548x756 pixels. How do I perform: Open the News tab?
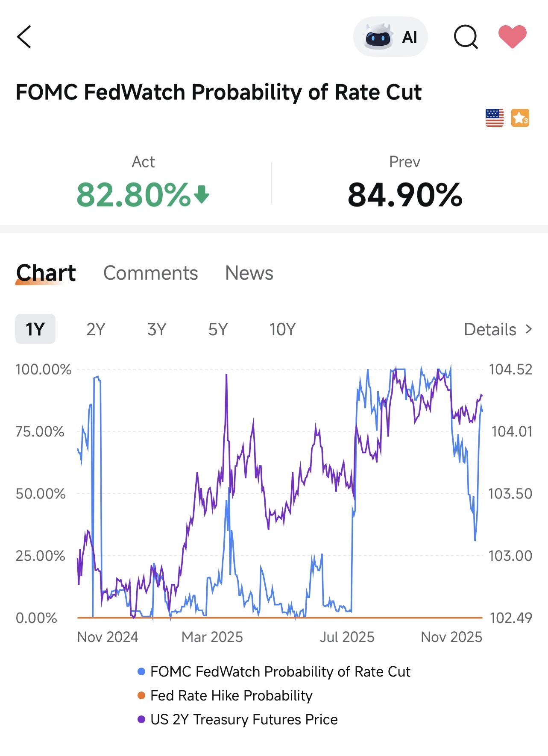(x=249, y=273)
